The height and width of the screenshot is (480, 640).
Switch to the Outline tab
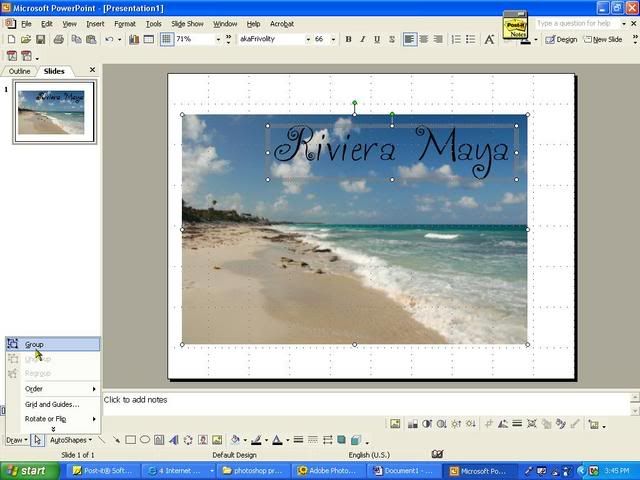19,71
